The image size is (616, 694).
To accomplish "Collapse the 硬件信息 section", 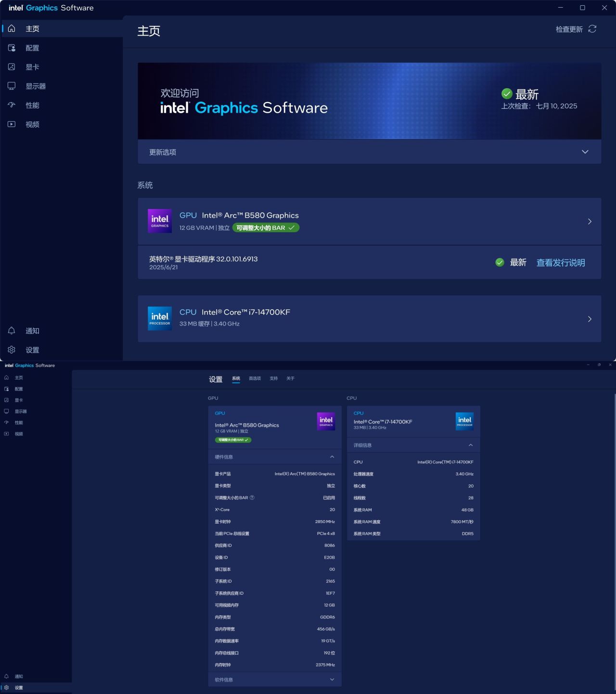I will (274, 457).
